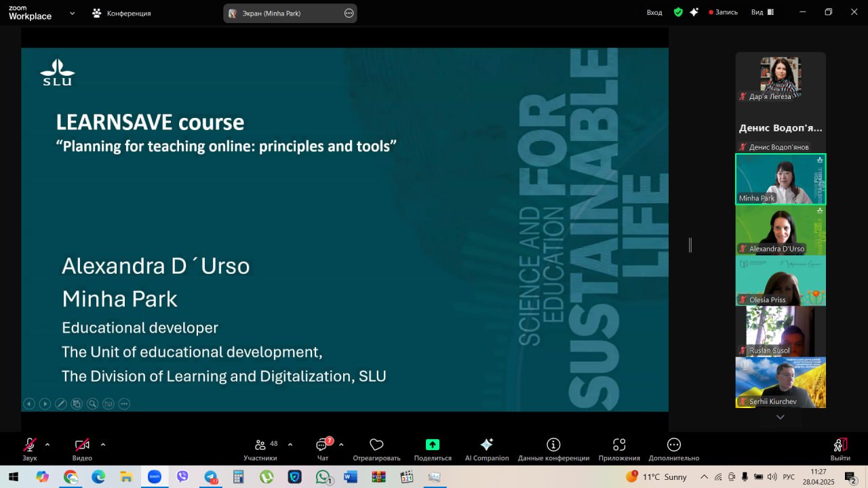Viewport: 868px width, 488px height.
Task: Turn on the camera (Видео)
Action: [x=82, y=449]
